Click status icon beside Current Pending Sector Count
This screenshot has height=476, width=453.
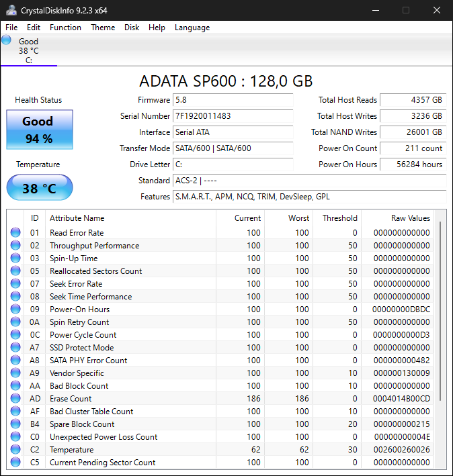15,463
